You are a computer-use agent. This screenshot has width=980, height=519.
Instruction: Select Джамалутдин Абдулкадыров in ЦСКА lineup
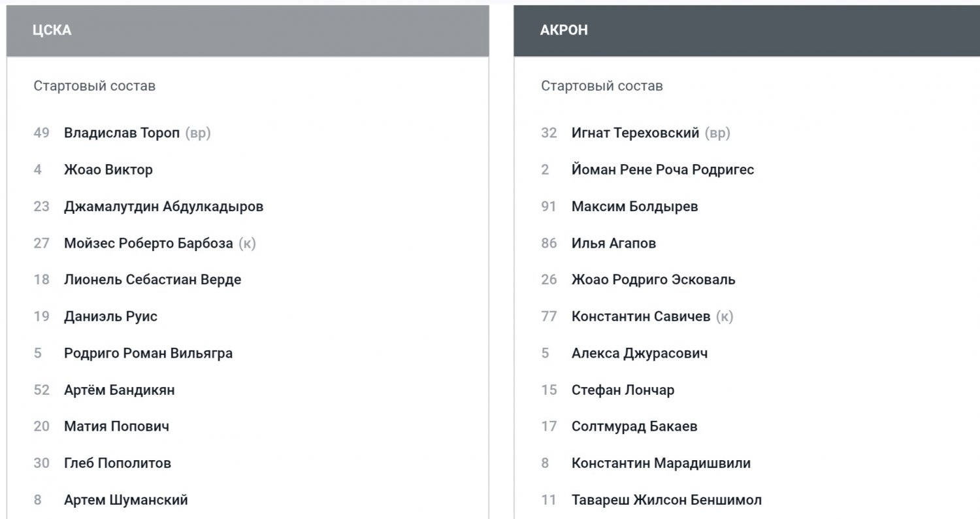click(164, 207)
